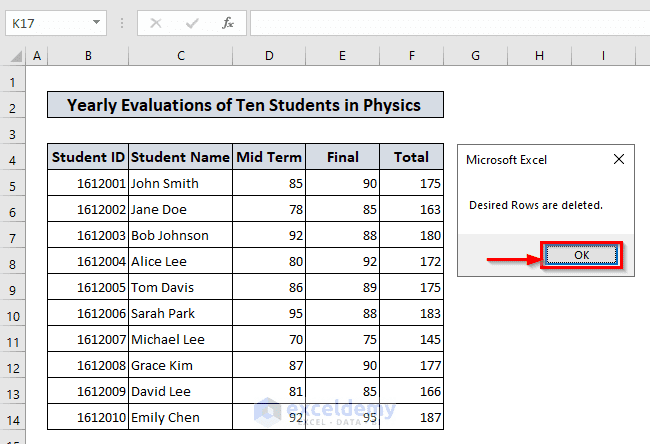Viewport: 650px width, 444px height.
Task: Click inside the formula bar input
Action: point(450,23)
